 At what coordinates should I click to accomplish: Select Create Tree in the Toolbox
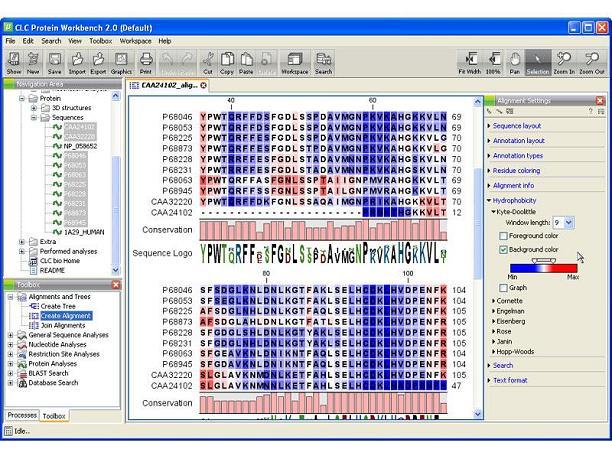tap(58, 306)
